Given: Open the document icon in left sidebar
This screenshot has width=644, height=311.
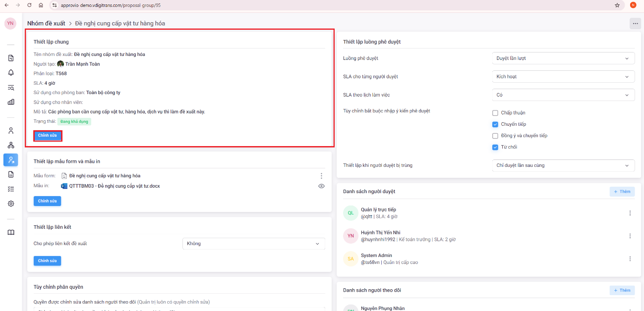Looking at the screenshot, I should tap(11, 58).
